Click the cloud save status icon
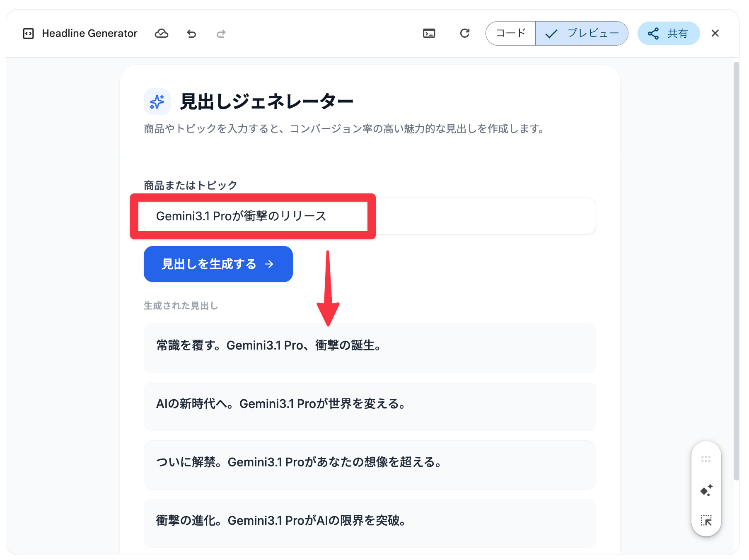This screenshot has width=749, height=560. click(161, 34)
